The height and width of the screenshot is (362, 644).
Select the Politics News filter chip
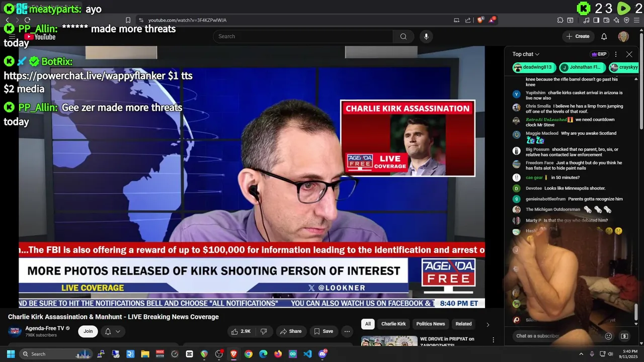coord(431,324)
